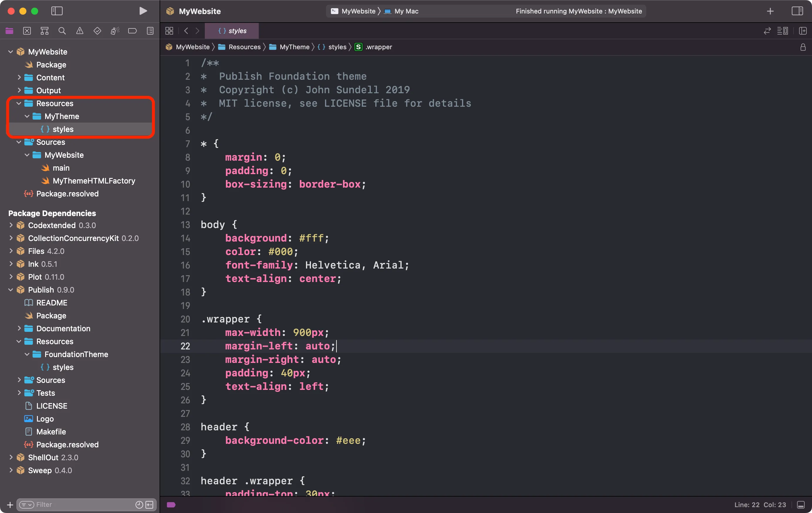Collapse the Publish 0.9.0 package
This screenshot has height=513, width=812.
[11, 290]
